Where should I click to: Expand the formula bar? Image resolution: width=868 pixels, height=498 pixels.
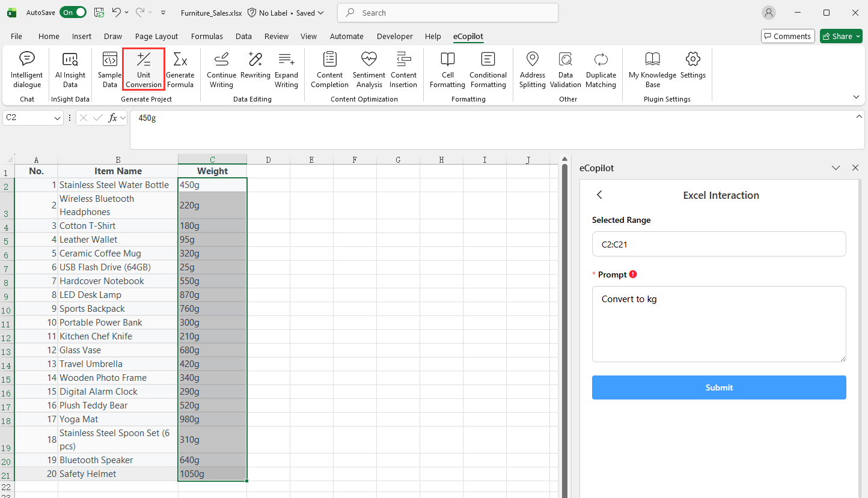[859, 117]
